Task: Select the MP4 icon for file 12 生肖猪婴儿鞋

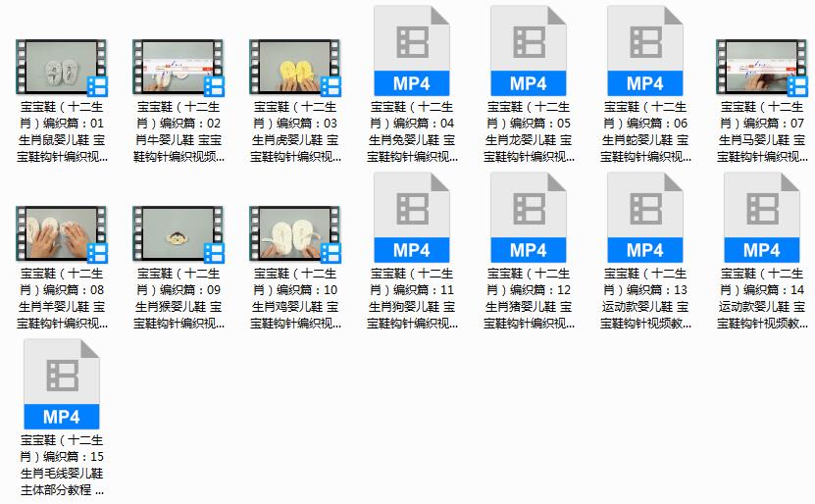Action: tap(528, 218)
